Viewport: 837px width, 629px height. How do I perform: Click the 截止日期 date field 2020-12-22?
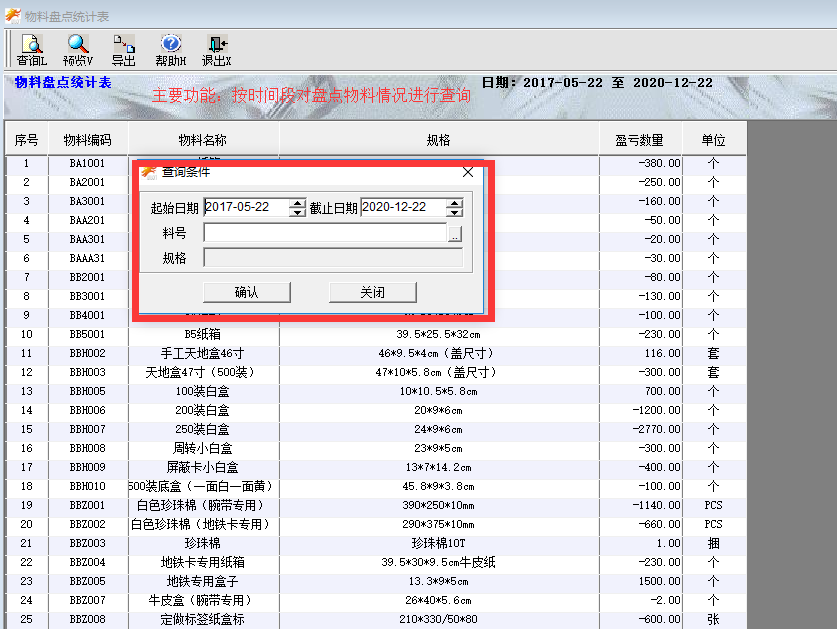pyautogui.click(x=404, y=207)
